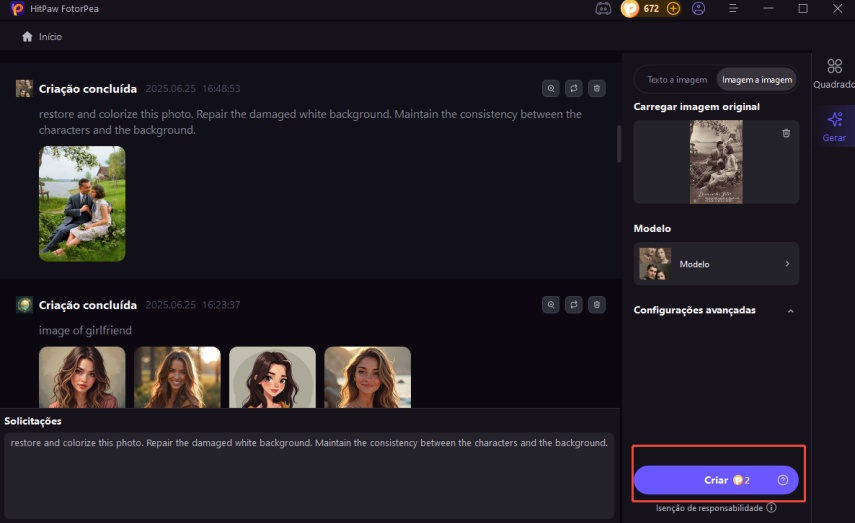Go to Início home icon

27,37
